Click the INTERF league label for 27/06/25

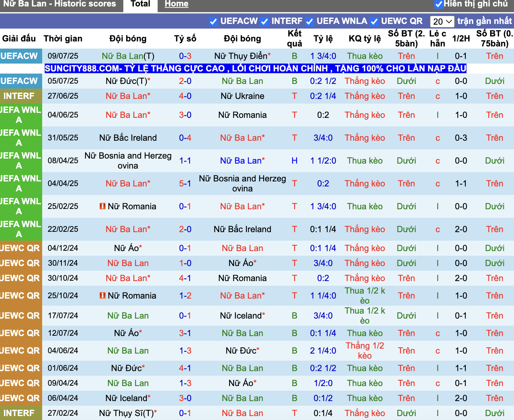(19, 96)
